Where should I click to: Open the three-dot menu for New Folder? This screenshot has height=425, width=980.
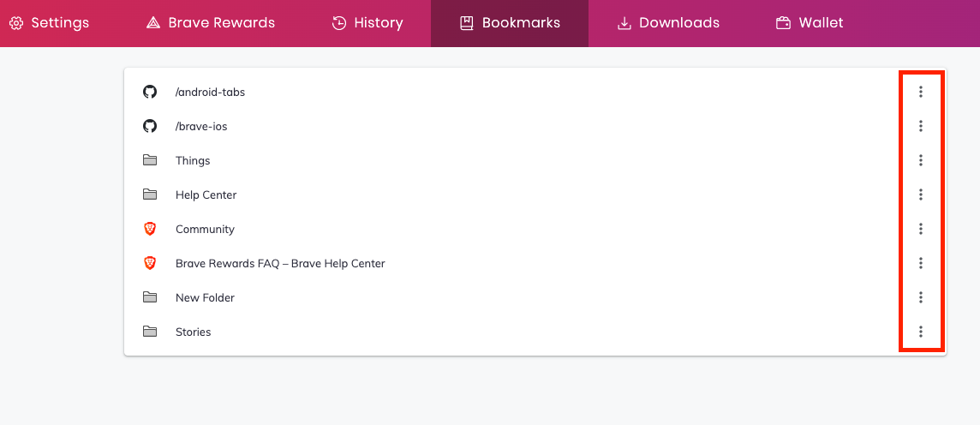(x=921, y=297)
